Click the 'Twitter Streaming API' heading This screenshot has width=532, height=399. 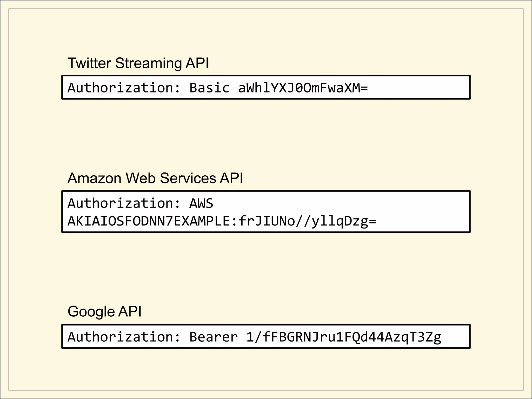(138, 63)
